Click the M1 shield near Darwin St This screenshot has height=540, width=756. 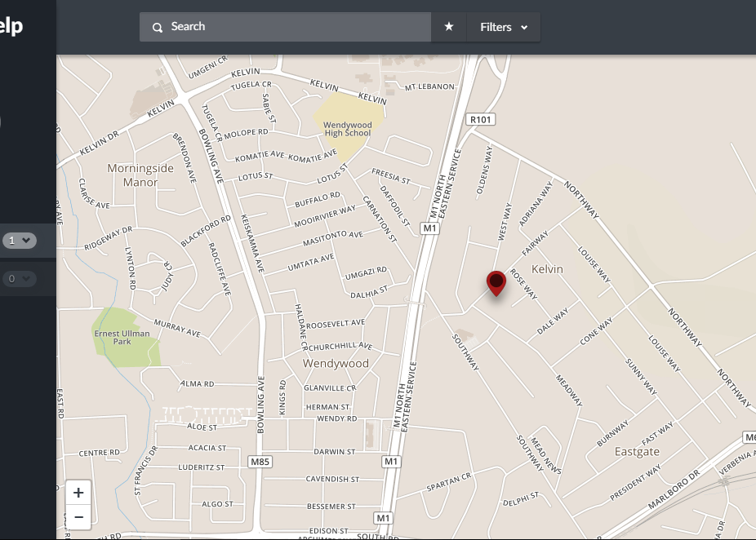pyautogui.click(x=391, y=462)
